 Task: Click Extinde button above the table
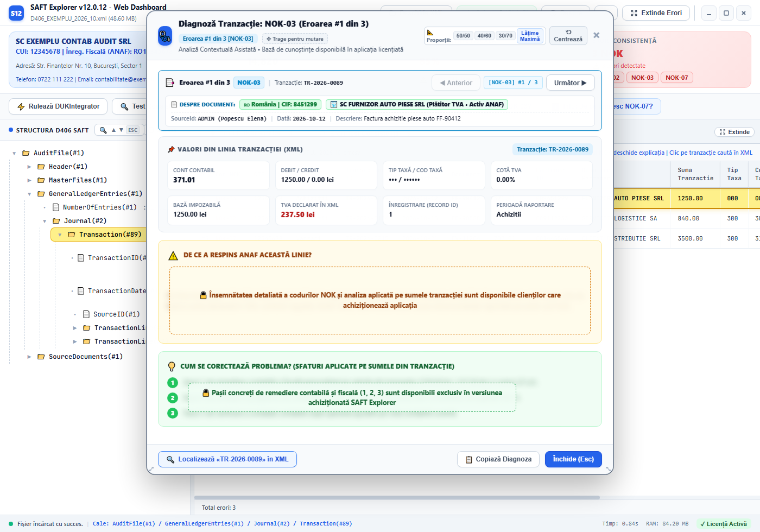734,132
